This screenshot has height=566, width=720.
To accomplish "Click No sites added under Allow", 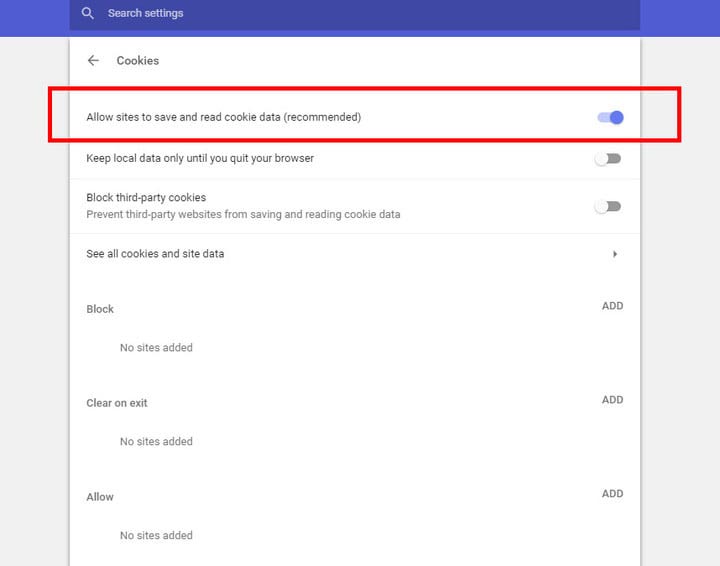I will tap(156, 535).
